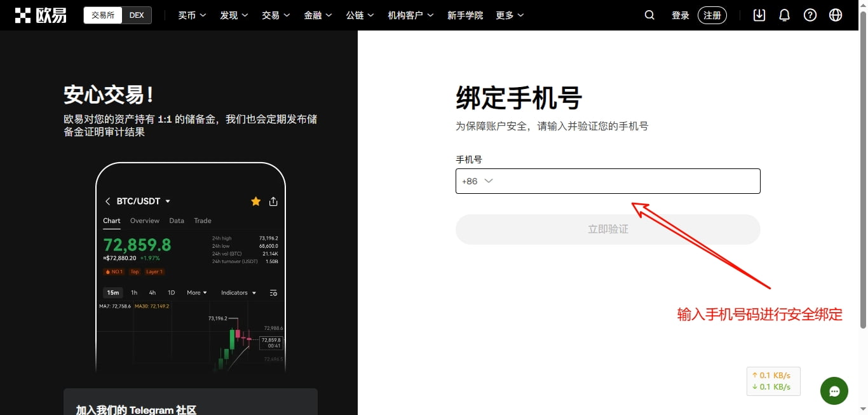Screen dimensions: 868x415
Task: Open notifications via the bell icon
Action: coord(784,15)
